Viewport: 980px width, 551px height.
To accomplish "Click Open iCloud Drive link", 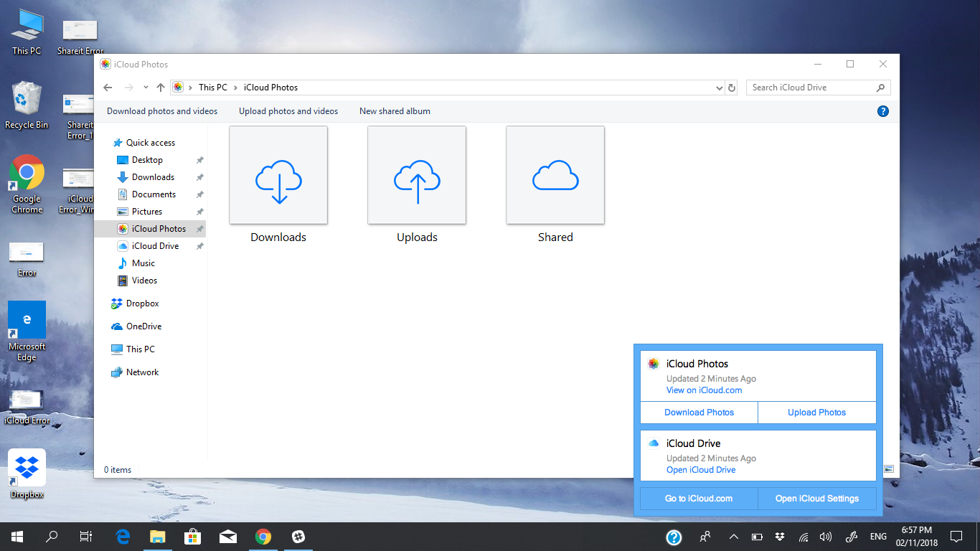I will (701, 470).
